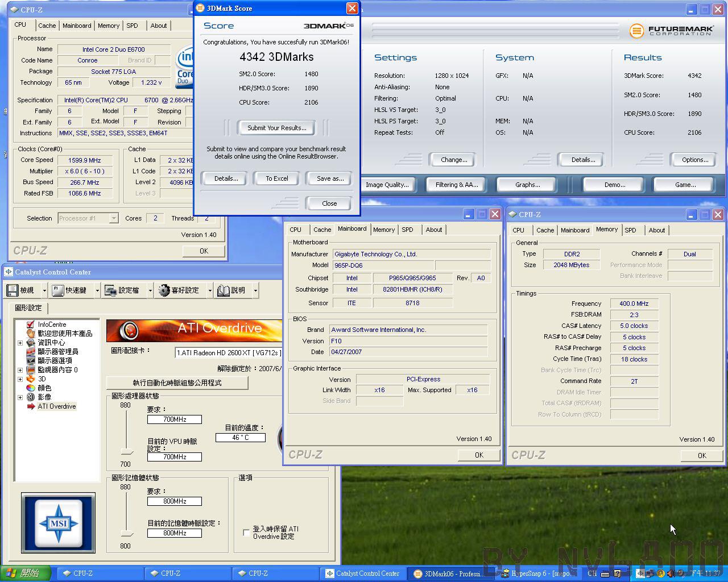Expand the 影像 tree node
The height and width of the screenshot is (582, 728).
20,397
